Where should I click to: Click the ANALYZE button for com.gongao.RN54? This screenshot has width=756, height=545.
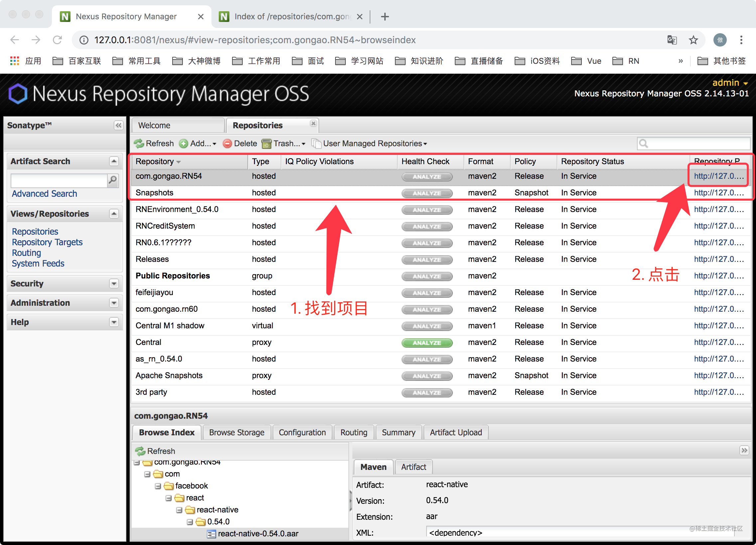point(427,176)
